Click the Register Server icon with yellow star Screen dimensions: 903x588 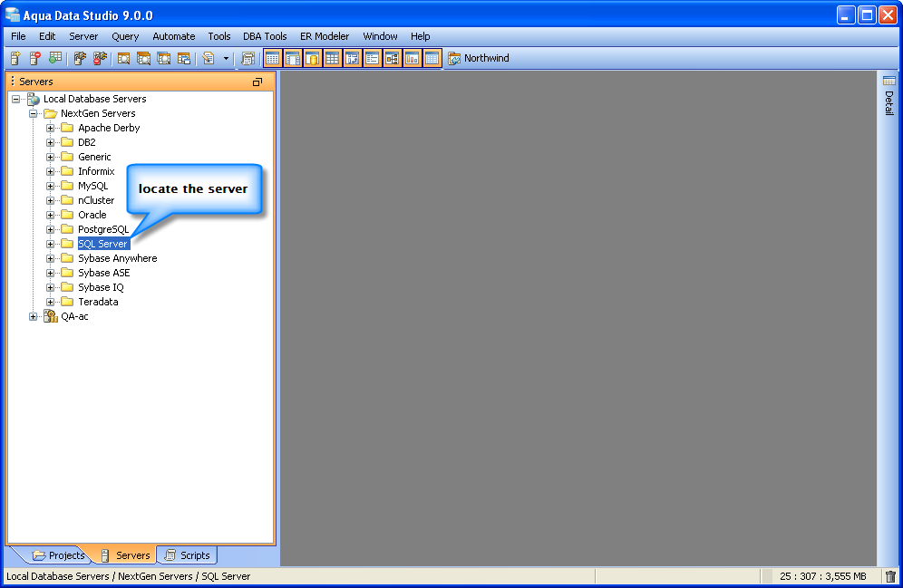pyautogui.click(x=15, y=58)
